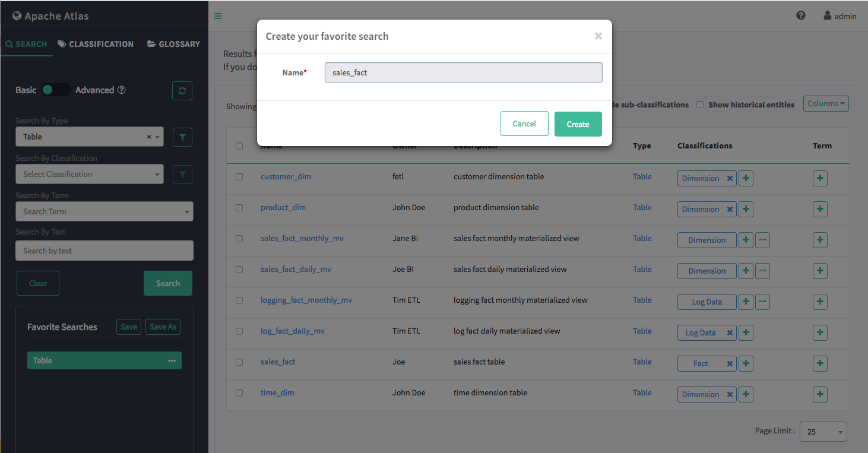Enable Show historical entities checkbox
This screenshot has height=453, width=868.
pyautogui.click(x=700, y=105)
